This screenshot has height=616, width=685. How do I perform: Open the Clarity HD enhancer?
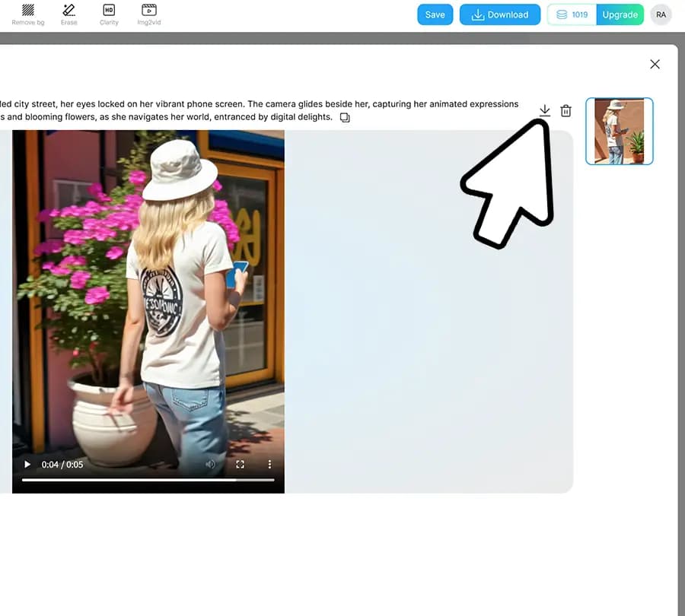[x=109, y=14]
